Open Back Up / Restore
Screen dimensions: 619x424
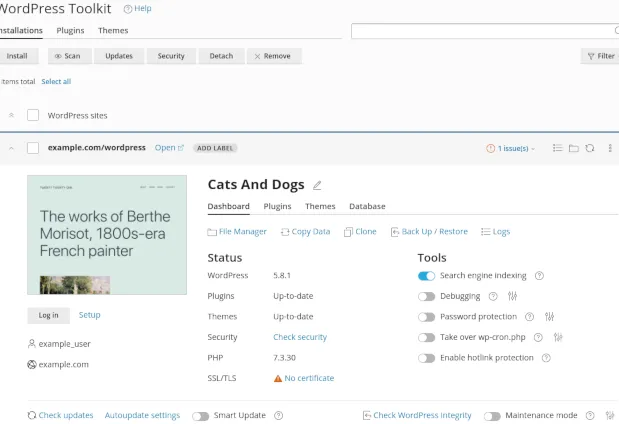[x=429, y=232]
